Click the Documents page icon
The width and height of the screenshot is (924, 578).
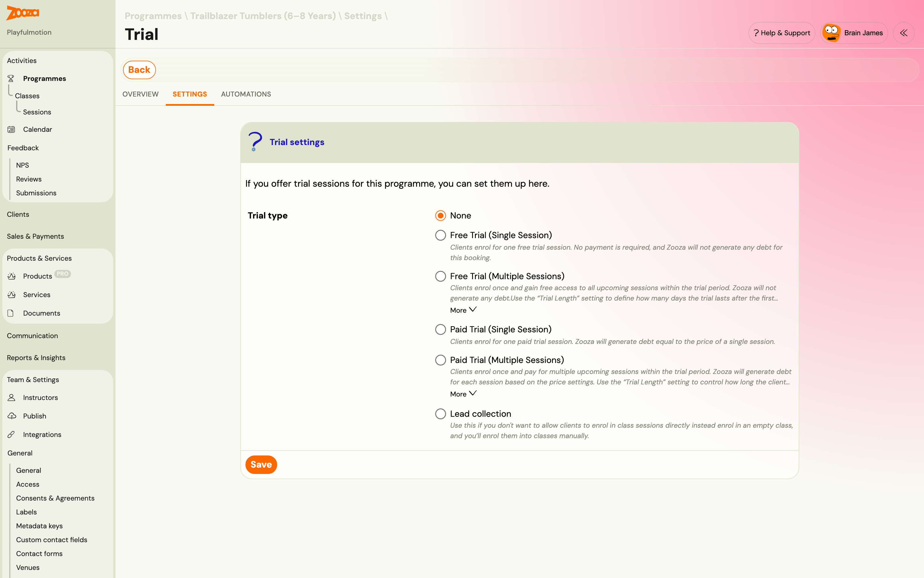click(x=11, y=313)
